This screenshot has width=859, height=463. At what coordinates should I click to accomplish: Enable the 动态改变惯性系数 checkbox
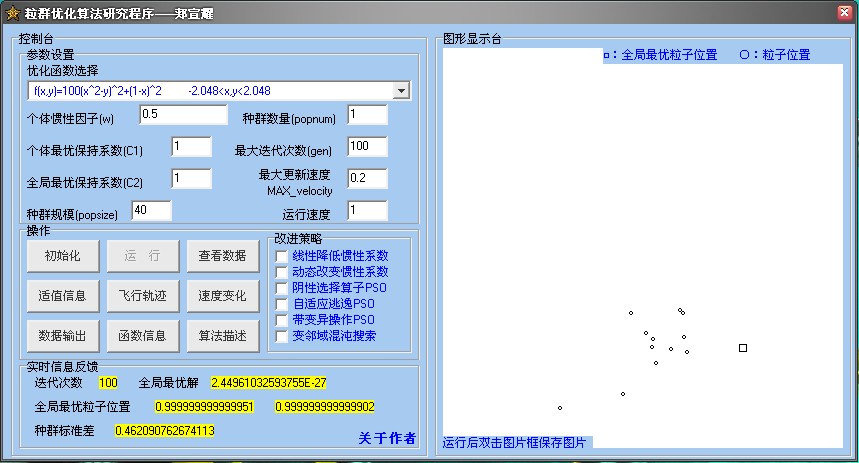click(282, 272)
